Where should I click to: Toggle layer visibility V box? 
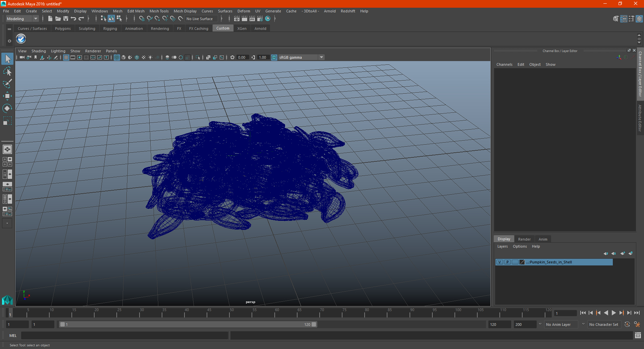500,262
